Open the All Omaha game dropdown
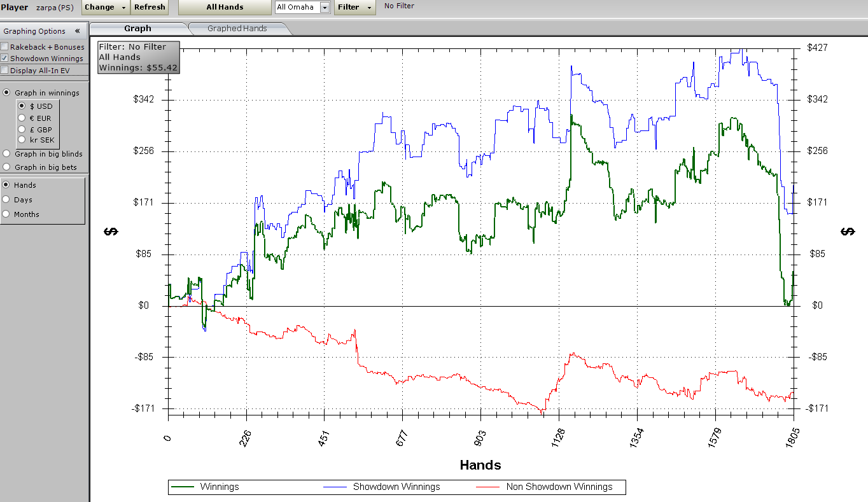 [x=325, y=8]
